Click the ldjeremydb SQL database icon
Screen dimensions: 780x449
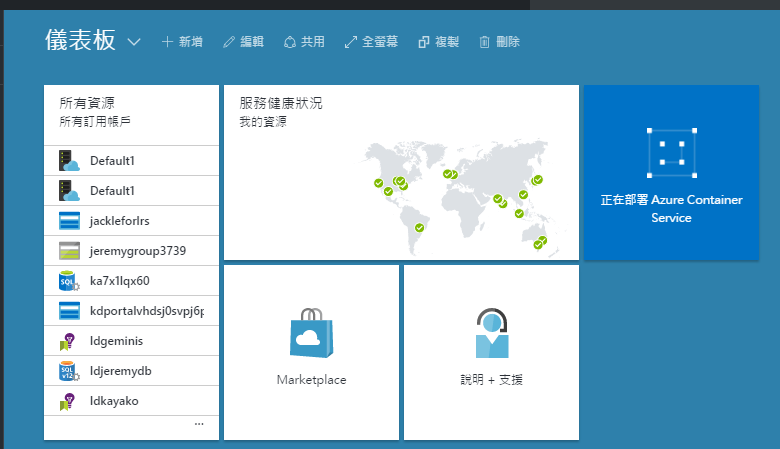point(69,371)
